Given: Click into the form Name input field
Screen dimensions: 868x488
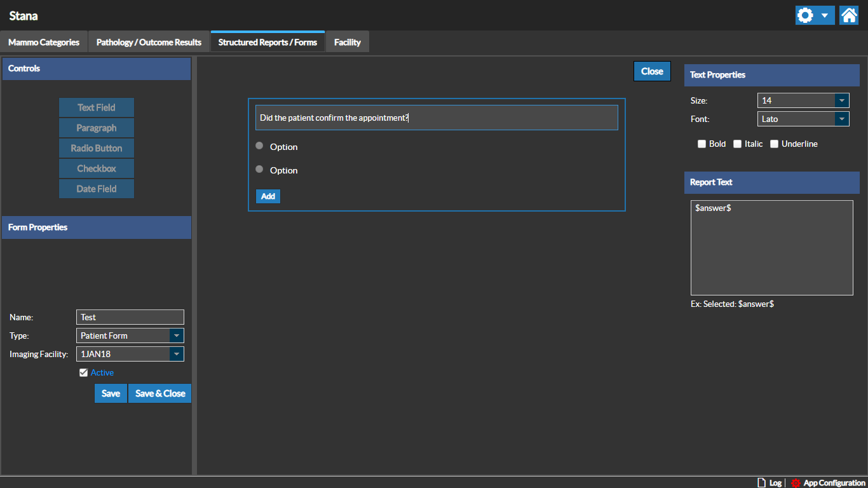Looking at the screenshot, I should [x=130, y=317].
